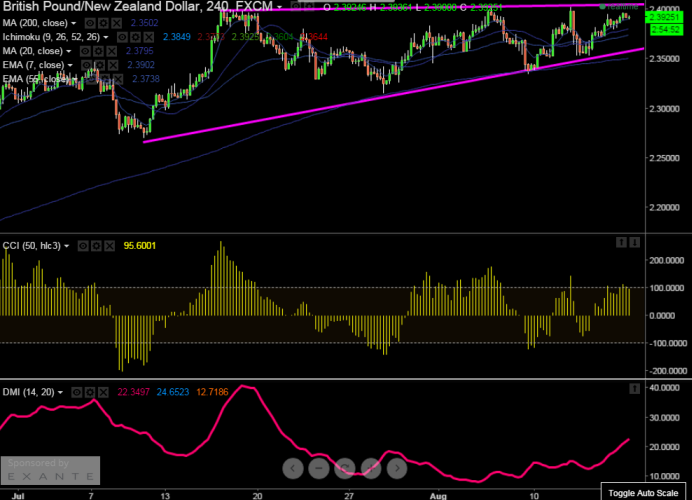Screen dimensions: 692x500
Task: Toggle visibility of EMA (55, close)
Action: (91, 79)
